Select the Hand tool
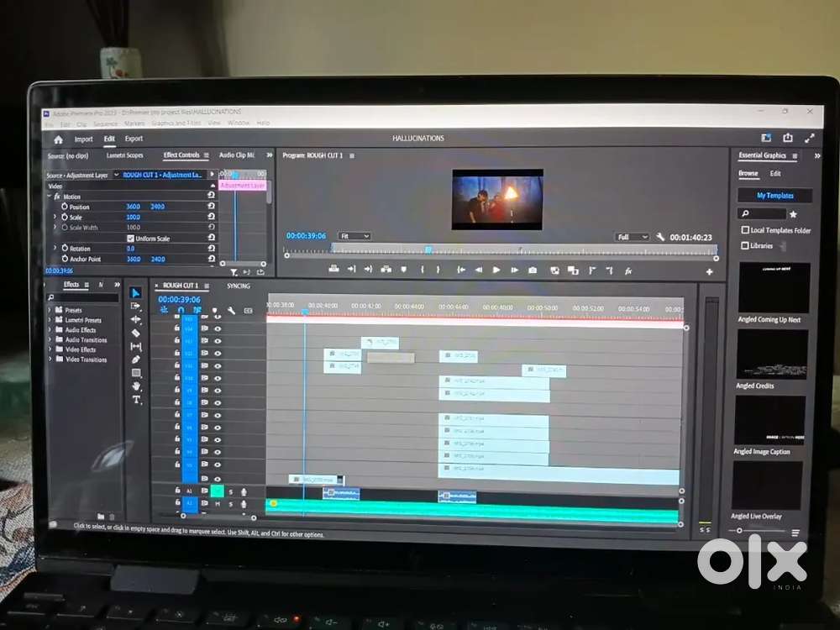This screenshot has height=630, width=840. click(x=136, y=386)
